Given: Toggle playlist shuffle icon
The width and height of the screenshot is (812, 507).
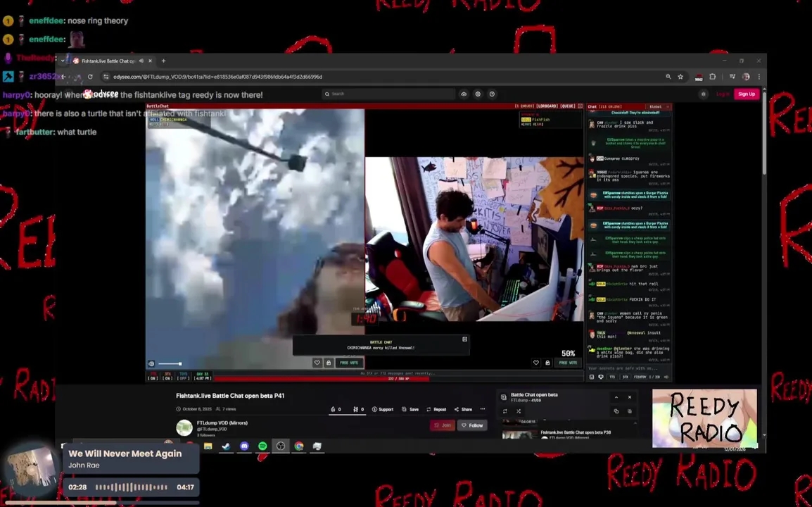Looking at the screenshot, I should pos(519,411).
